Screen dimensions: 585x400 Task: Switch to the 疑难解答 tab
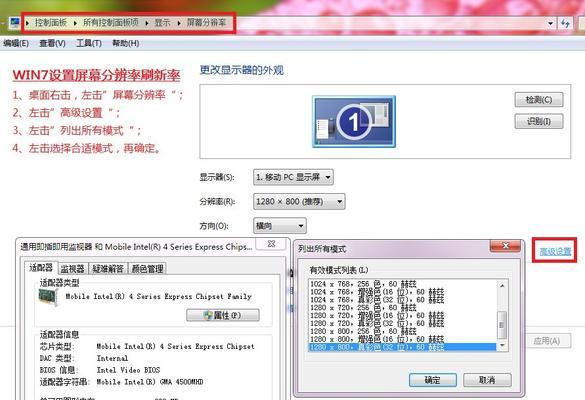click(x=108, y=269)
